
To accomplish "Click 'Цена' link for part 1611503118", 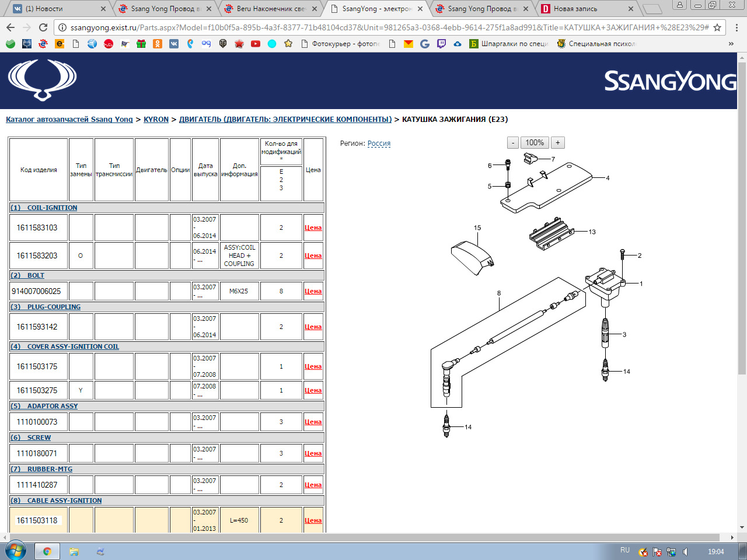I will (313, 520).
